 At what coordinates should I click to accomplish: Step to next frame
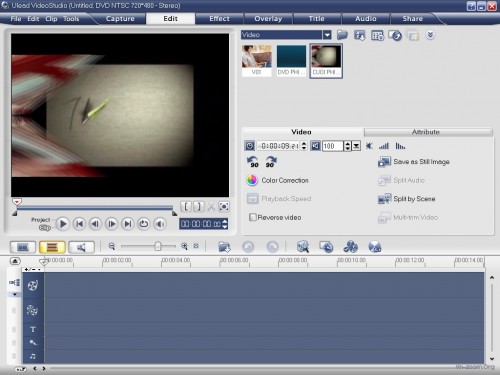click(x=112, y=224)
